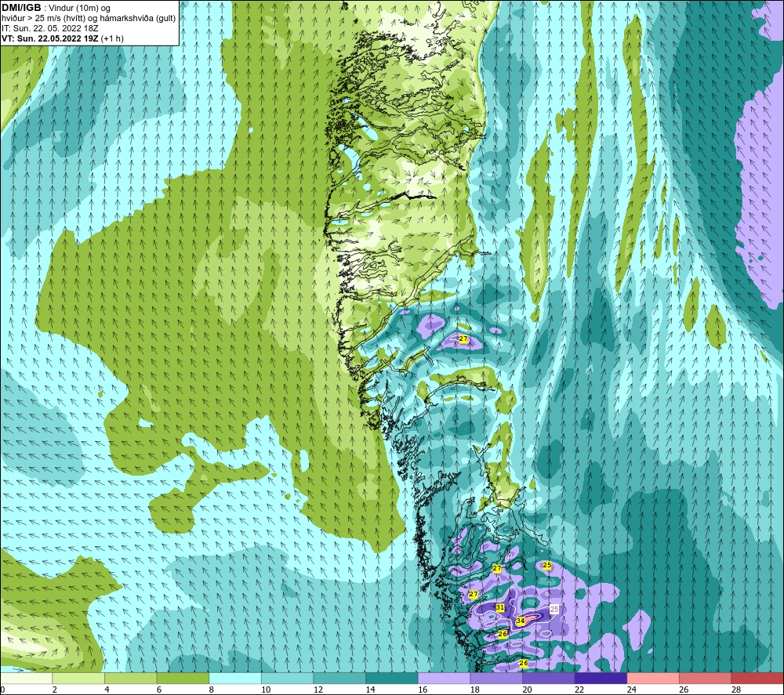Click the pale cyan 8–10 m/s swatch
The width and height of the screenshot is (784, 695).
235,678
